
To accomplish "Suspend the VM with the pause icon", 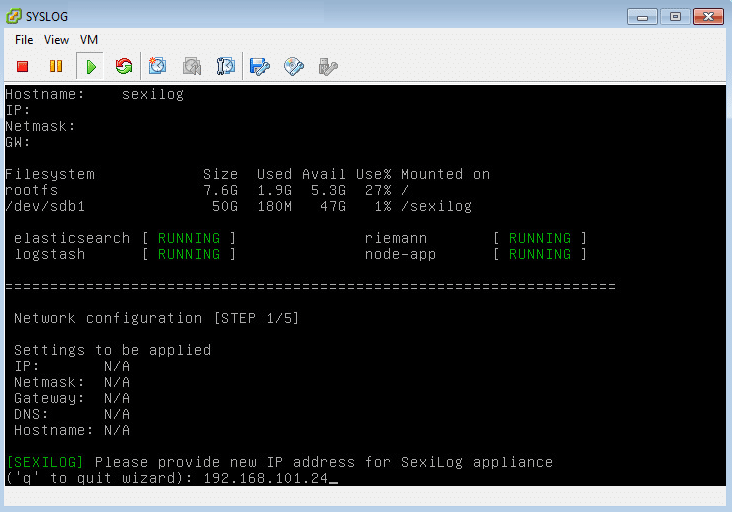I will point(56,66).
